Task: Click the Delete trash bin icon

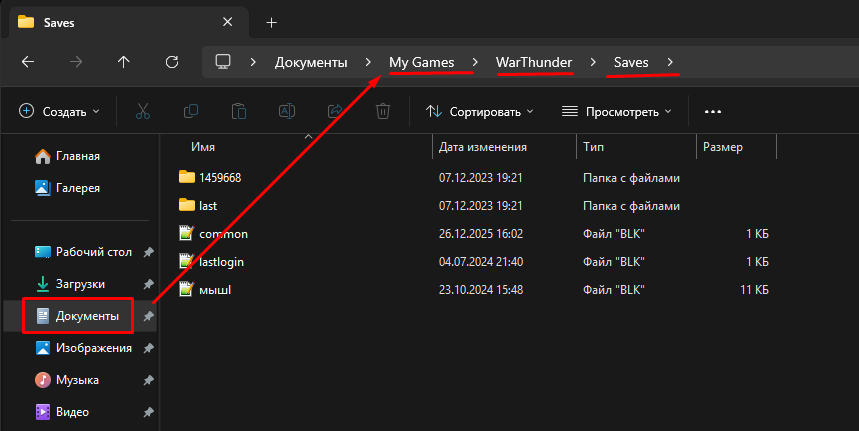Action: pyautogui.click(x=383, y=111)
